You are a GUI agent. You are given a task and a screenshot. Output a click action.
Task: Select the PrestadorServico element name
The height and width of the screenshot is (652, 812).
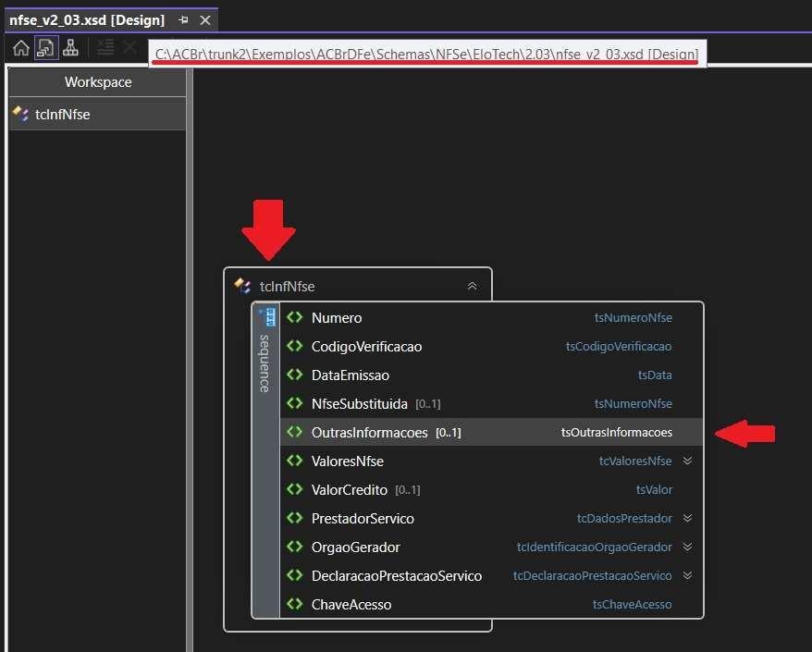coord(363,519)
